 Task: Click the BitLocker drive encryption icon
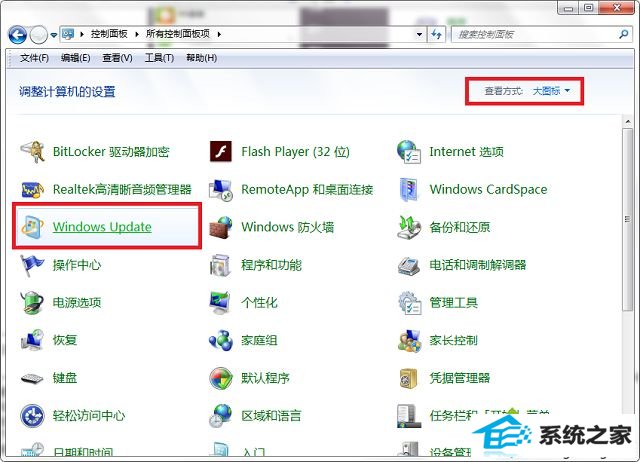32,152
